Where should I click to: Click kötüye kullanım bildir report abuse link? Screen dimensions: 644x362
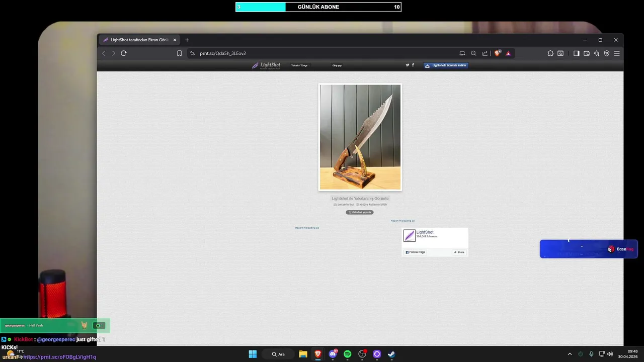pyautogui.click(x=372, y=205)
